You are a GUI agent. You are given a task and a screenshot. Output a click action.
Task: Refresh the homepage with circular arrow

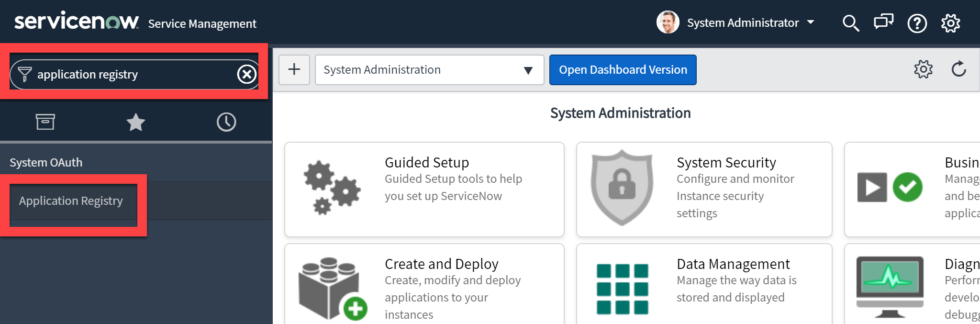[958, 69]
